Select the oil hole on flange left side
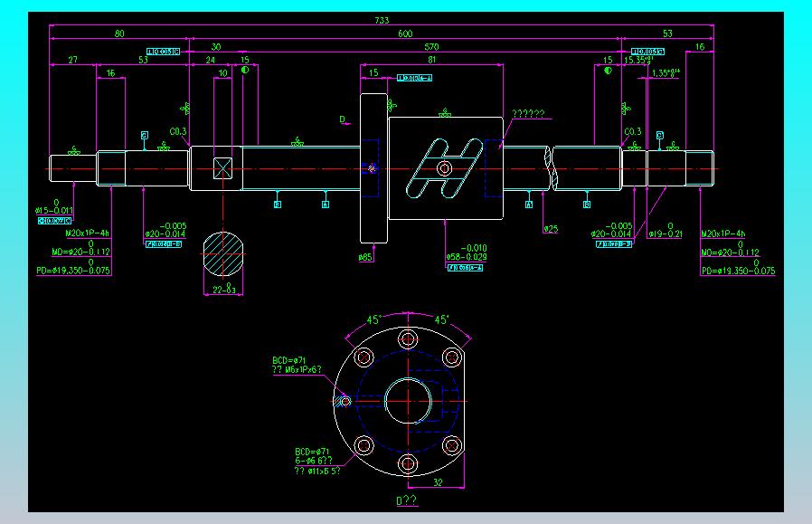The width and height of the screenshot is (812, 524). [x=343, y=401]
